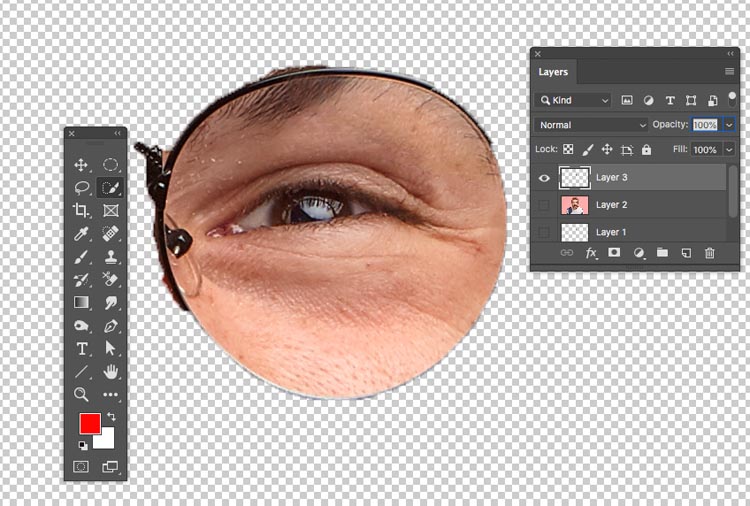750x506 pixels.
Task: Pick the Eyedropper tool
Action: (81, 233)
